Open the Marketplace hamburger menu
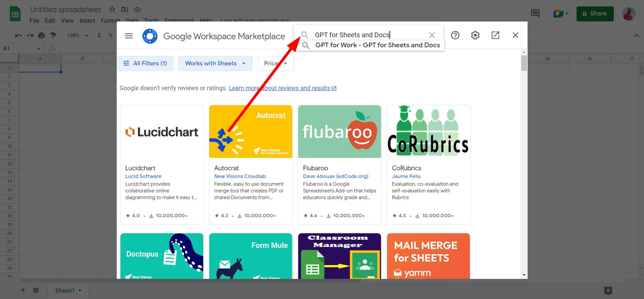The width and height of the screenshot is (644, 299). [129, 36]
